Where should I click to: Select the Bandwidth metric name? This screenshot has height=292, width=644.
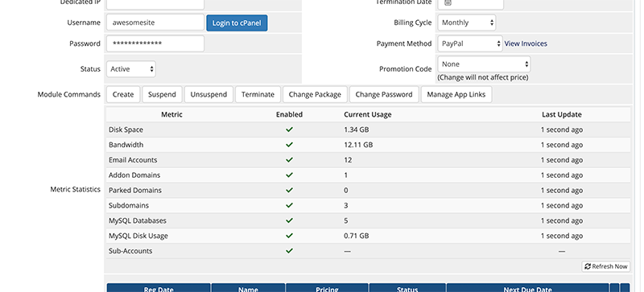pos(126,145)
